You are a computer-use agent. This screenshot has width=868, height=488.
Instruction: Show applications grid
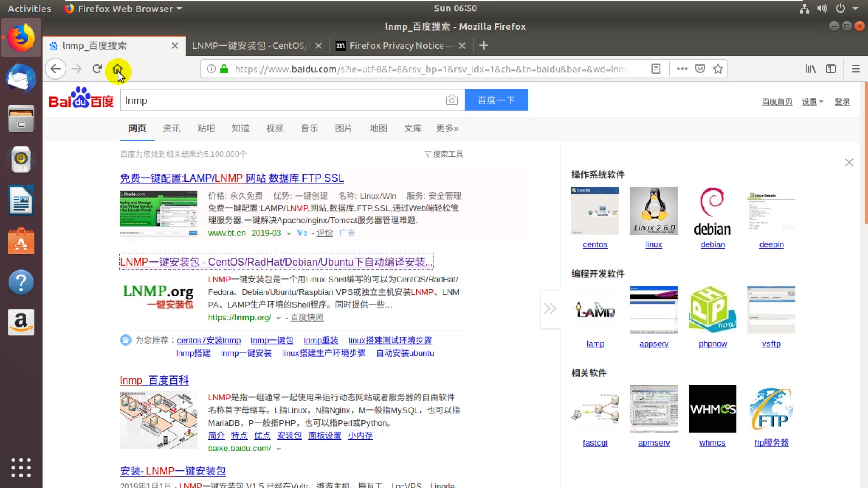click(x=21, y=468)
